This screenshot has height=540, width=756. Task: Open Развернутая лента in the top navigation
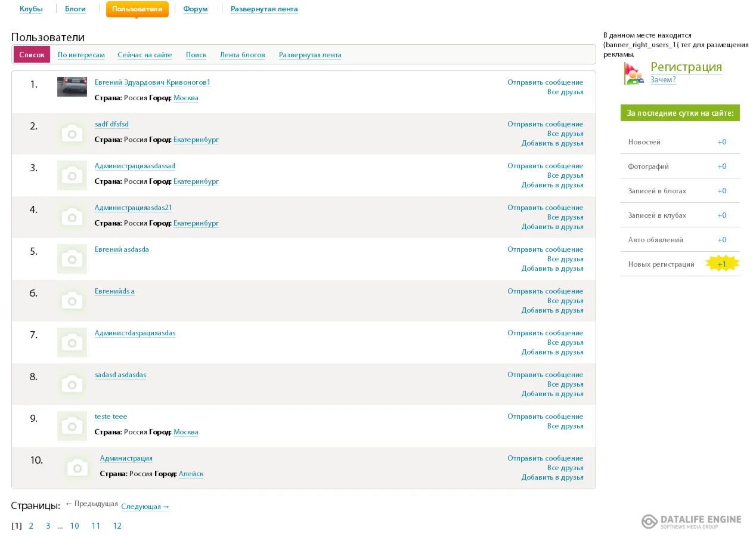264,9
